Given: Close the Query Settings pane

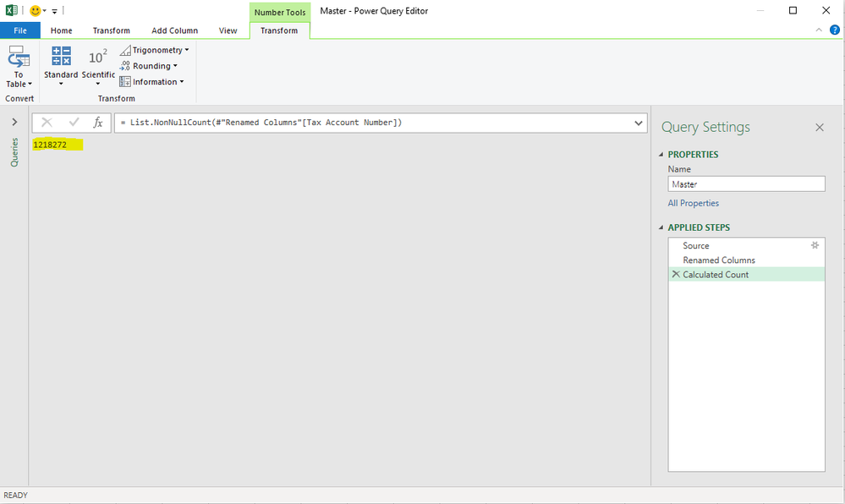Looking at the screenshot, I should click(x=819, y=127).
